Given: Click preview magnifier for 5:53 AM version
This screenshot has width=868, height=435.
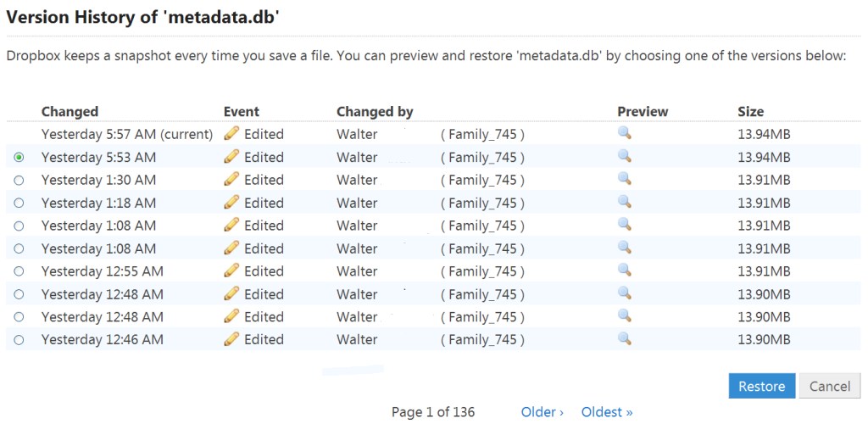Looking at the screenshot, I should click(x=625, y=156).
